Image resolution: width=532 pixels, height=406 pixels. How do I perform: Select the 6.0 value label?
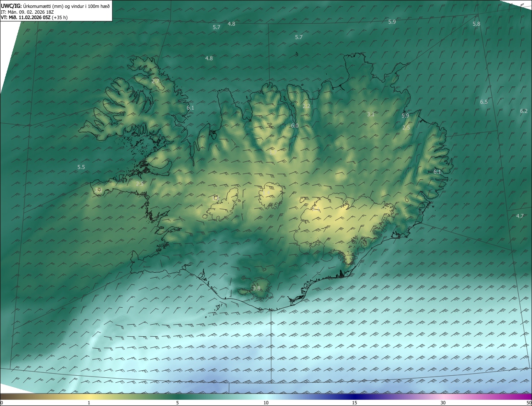pyautogui.click(x=295, y=125)
